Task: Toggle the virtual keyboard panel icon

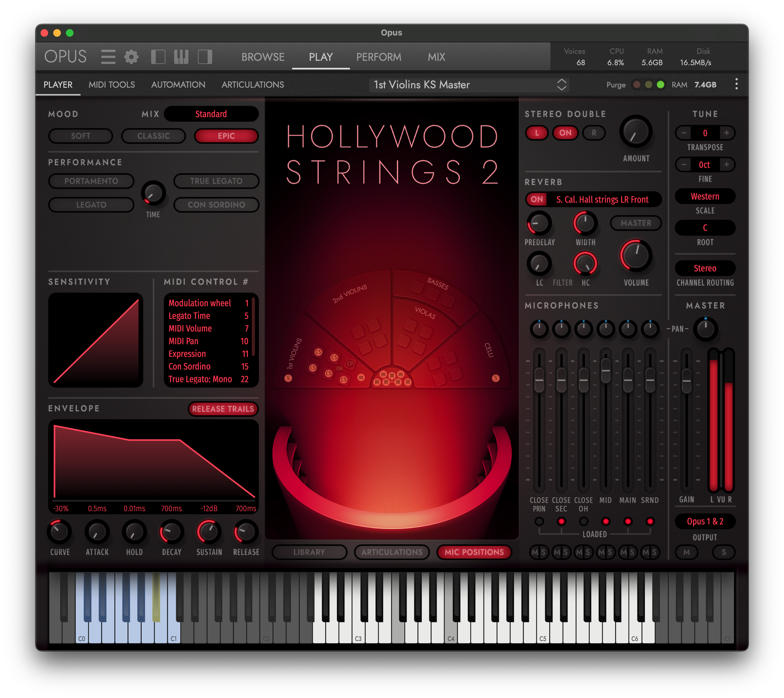Action: (181, 57)
